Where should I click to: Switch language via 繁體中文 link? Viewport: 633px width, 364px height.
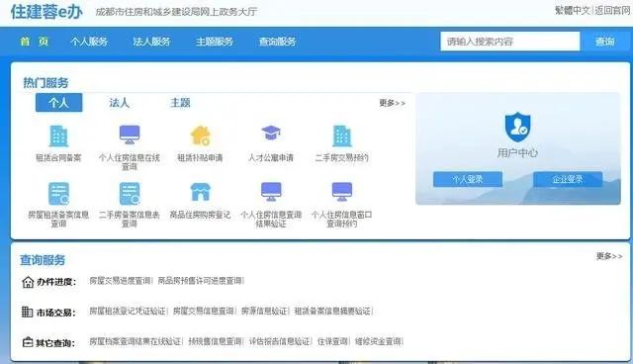point(573,11)
